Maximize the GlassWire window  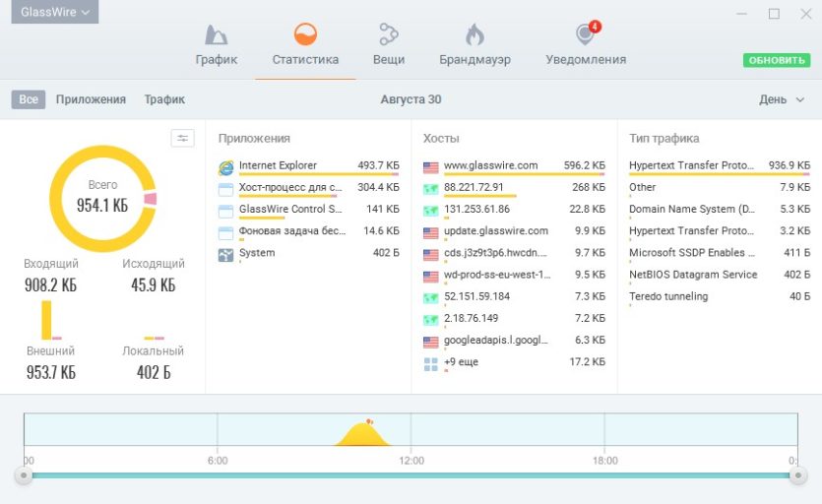tap(774, 14)
